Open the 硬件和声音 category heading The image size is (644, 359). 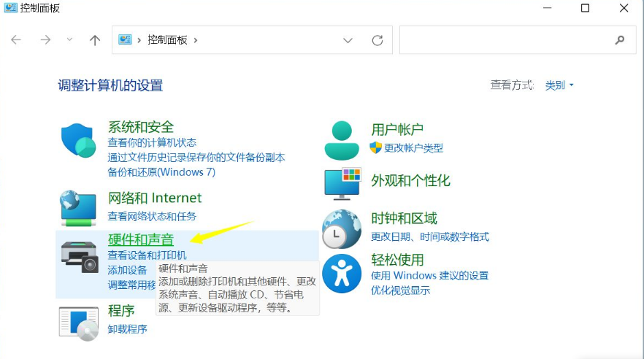point(141,239)
